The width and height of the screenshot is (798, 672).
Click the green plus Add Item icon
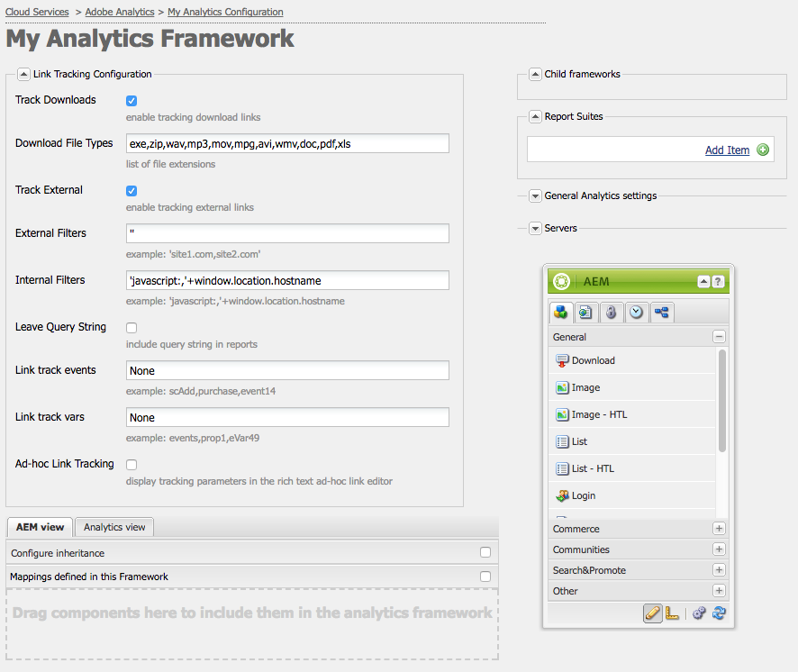point(762,150)
